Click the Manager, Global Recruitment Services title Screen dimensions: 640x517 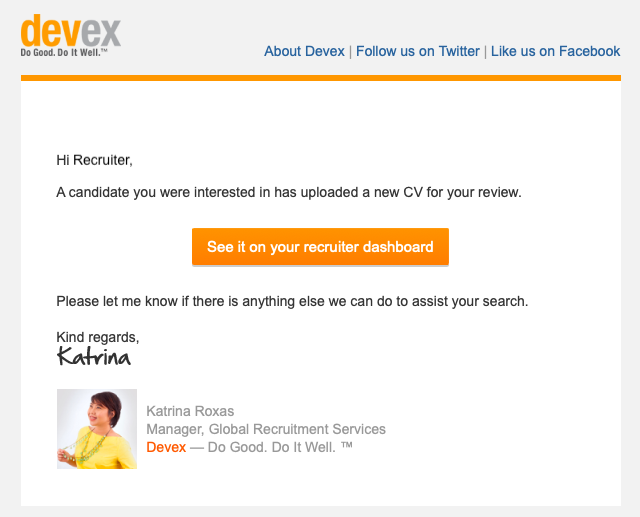pos(266,429)
